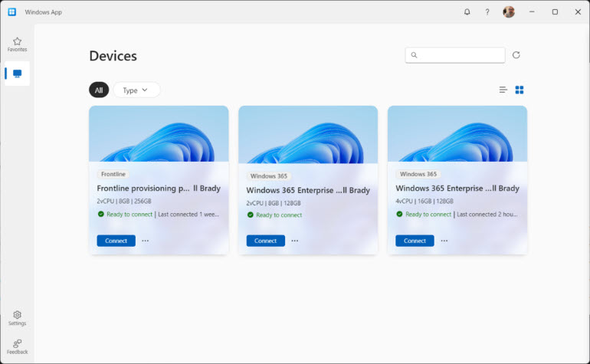Open more options for Frontline provisioning device
Viewport: 590px width, 364px height.
click(x=146, y=241)
